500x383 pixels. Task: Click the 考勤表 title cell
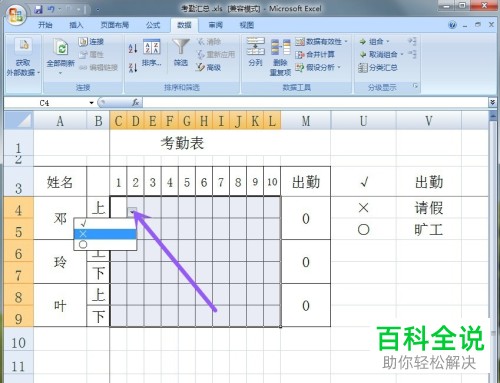[182, 143]
